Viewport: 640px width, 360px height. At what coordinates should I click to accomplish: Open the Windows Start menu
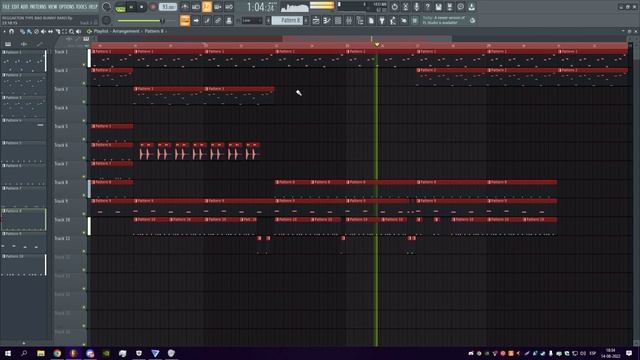(x=8, y=353)
